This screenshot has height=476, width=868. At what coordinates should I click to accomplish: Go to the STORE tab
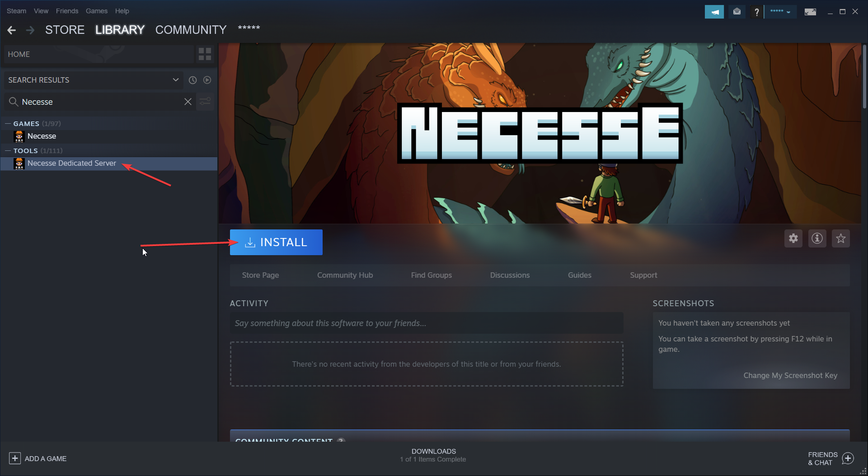[65, 30]
